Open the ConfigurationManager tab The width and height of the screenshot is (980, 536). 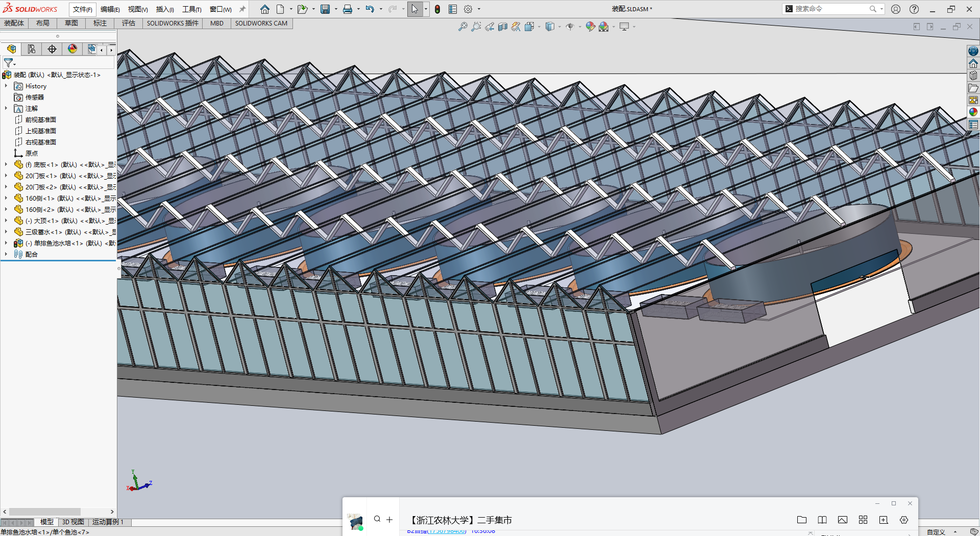pyautogui.click(x=32, y=49)
